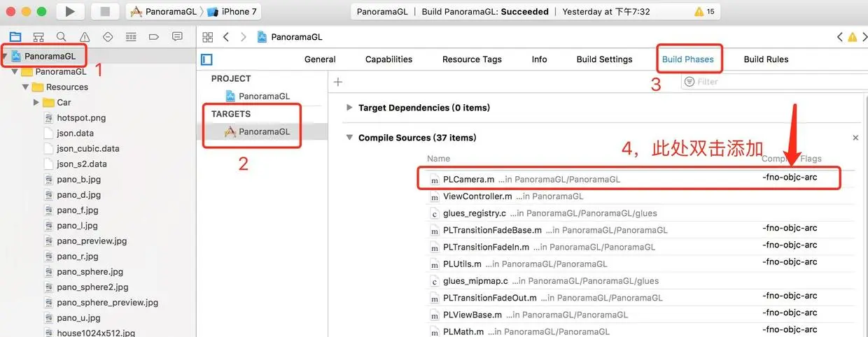Open the General tab
868x337 pixels.
(x=320, y=59)
